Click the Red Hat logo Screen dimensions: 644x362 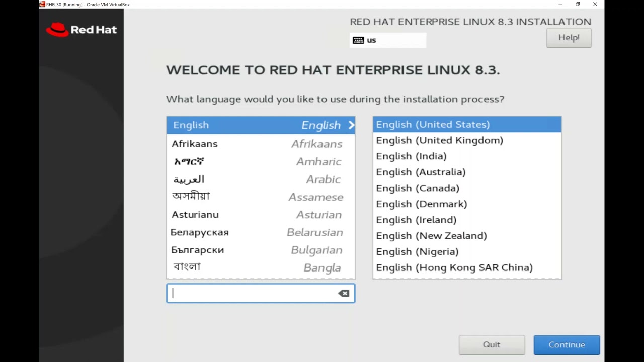tap(82, 30)
